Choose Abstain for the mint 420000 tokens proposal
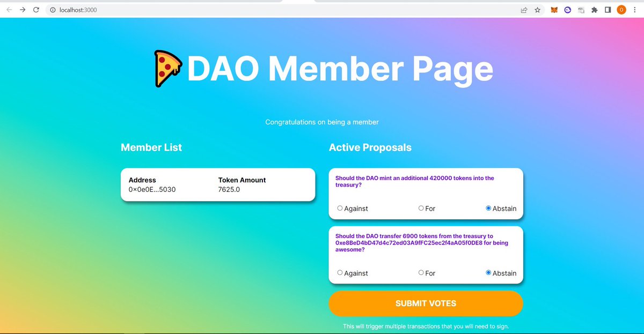 click(488, 208)
